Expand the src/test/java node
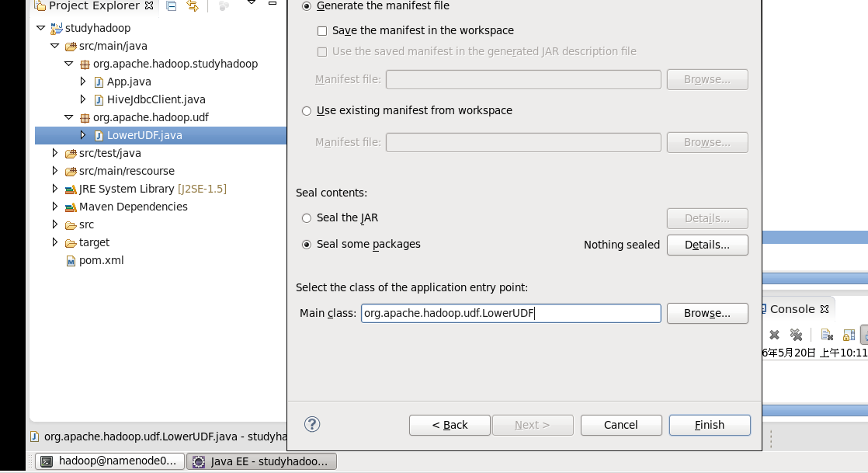The width and height of the screenshot is (868, 473). (55, 152)
